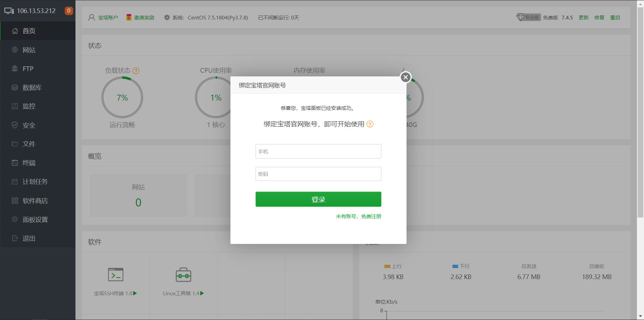Screen dimensions: 644x320
Task: Focus the 手机 input field
Action: click(318, 151)
